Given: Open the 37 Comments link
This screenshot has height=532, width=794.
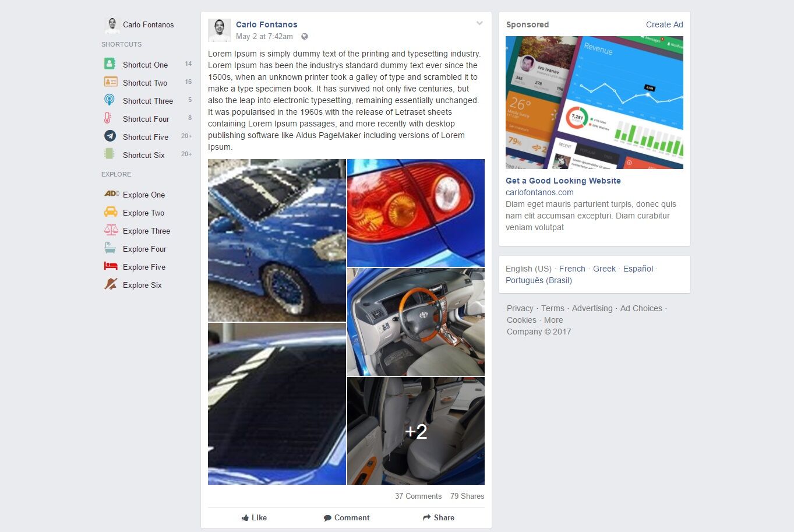Looking at the screenshot, I should pyautogui.click(x=418, y=496).
